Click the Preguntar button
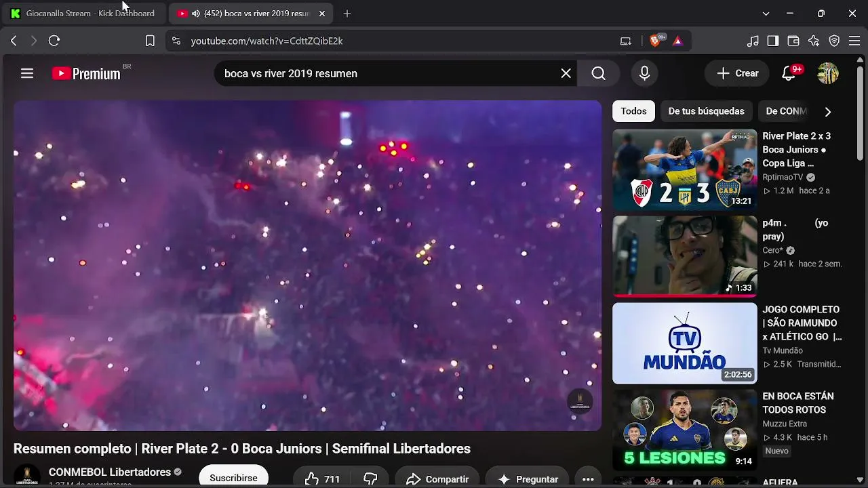The height and width of the screenshot is (488, 868). pos(528,479)
